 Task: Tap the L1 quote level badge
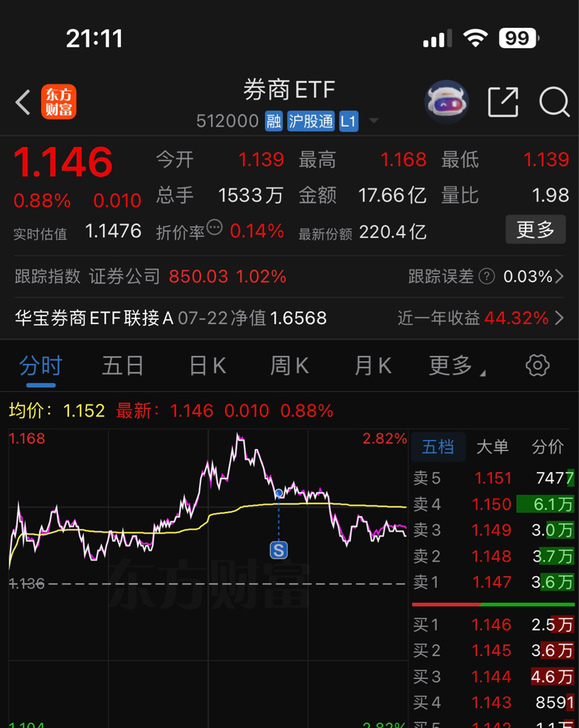[x=348, y=122]
